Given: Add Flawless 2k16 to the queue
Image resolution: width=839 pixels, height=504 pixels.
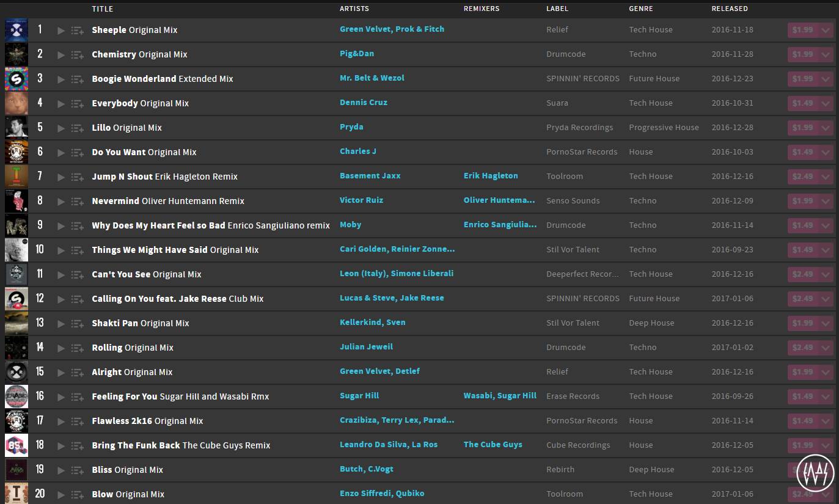Looking at the screenshot, I should (78, 421).
